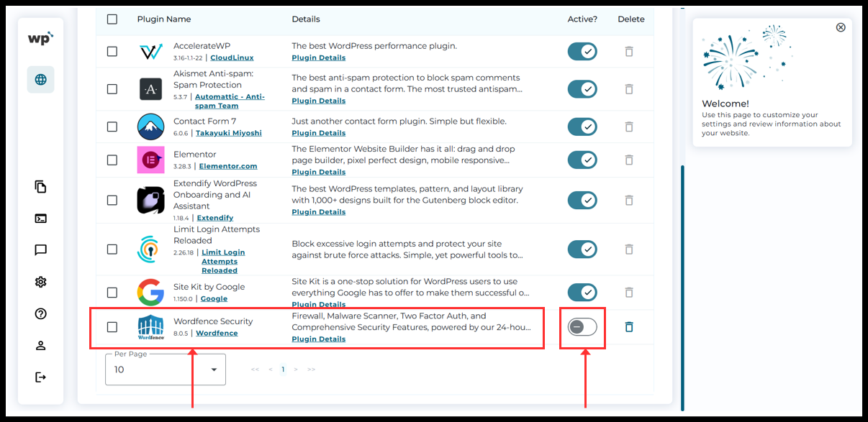The height and width of the screenshot is (422, 868).
Task: Toggle Elementor active switch
Action: [582, 160]
